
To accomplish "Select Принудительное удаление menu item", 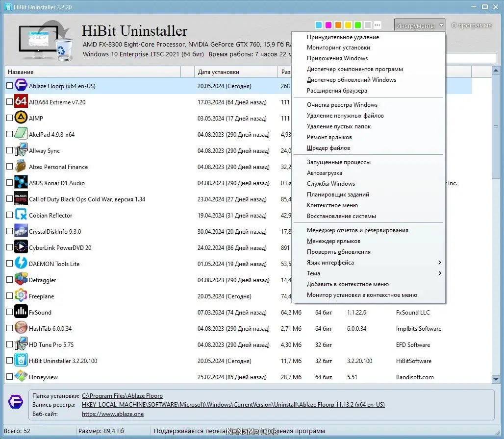I will tap(368, 37).
